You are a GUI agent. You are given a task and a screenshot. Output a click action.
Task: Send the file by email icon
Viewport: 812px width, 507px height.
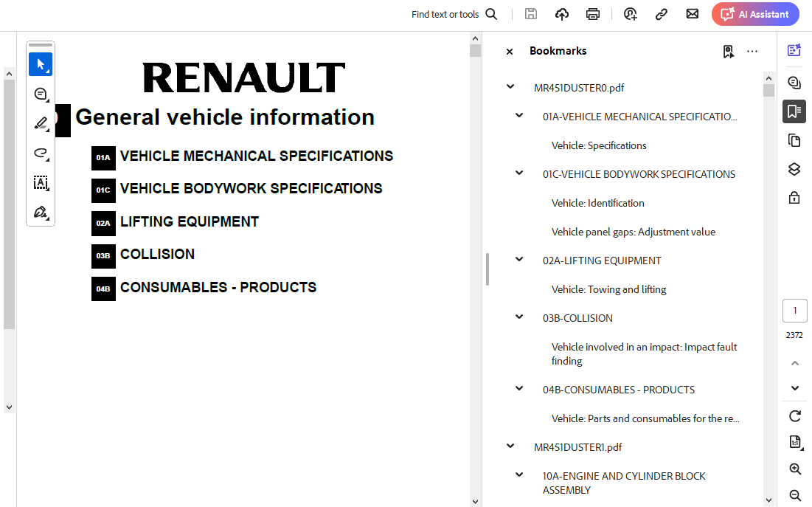point(693,14)
